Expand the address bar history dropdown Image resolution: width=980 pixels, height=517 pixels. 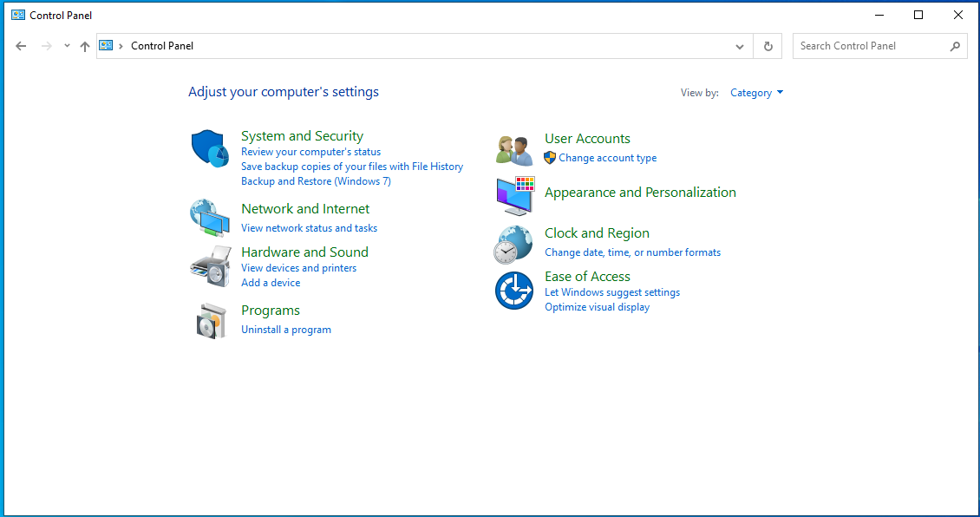(740, 46)
